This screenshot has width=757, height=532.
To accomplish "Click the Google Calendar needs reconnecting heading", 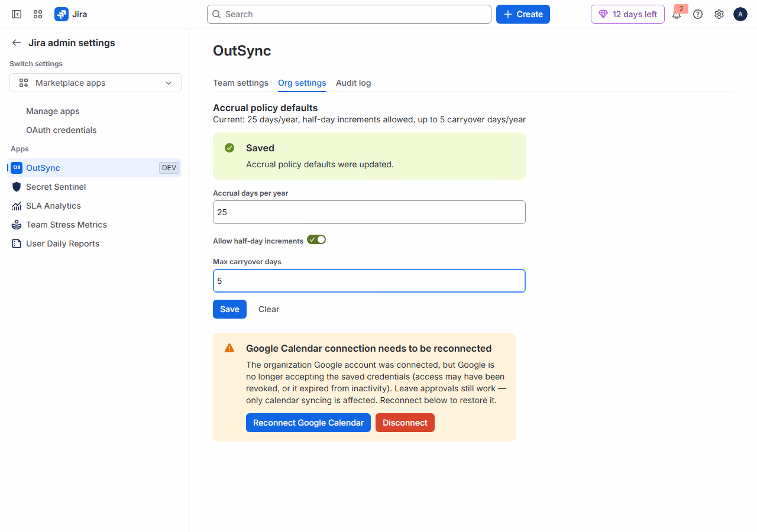I will (369, 348).
